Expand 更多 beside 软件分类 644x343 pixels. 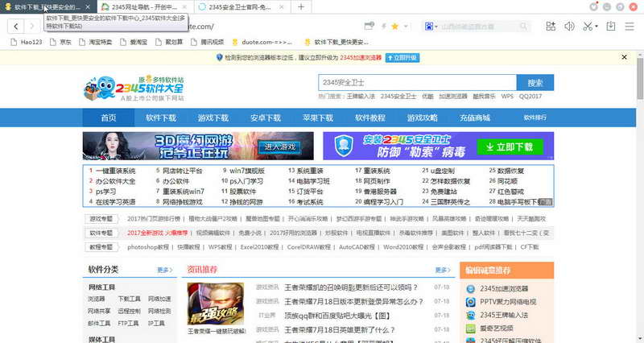click(x=165, y=270)
